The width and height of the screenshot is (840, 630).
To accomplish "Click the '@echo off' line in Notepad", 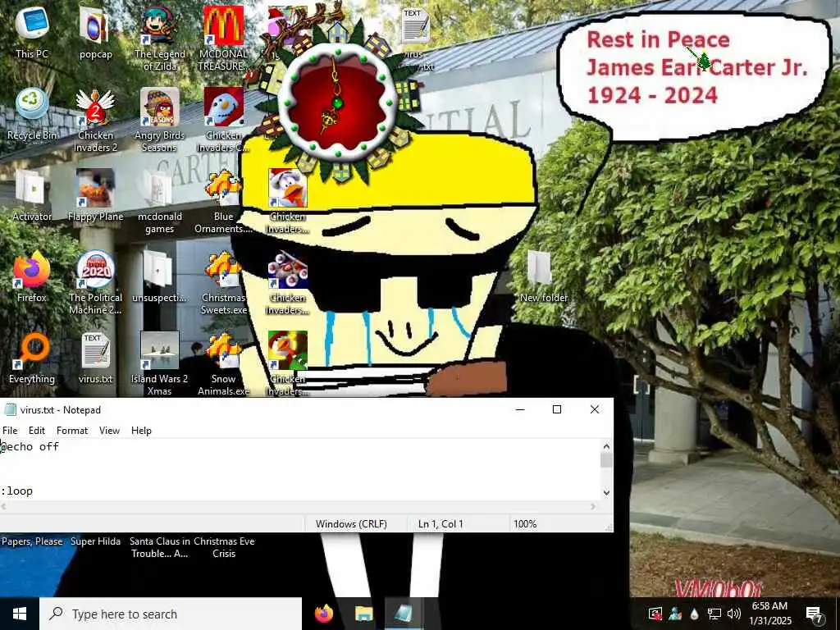I will 30,446.
